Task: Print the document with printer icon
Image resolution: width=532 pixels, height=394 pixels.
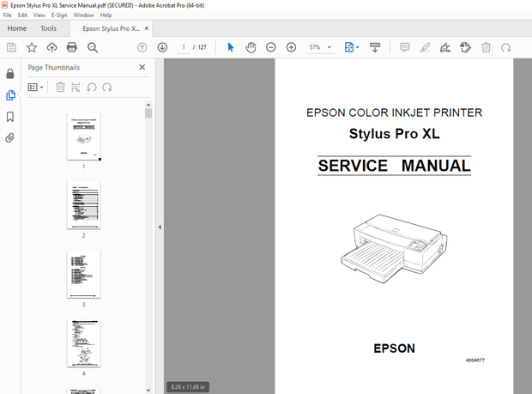Action: [72, 47]
